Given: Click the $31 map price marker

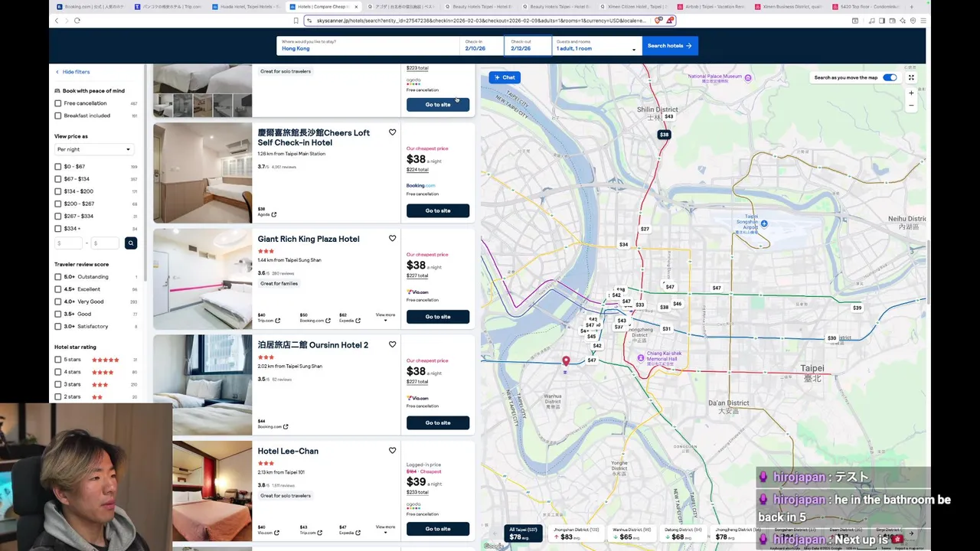Looking at the screenshot, I should 666,328.
